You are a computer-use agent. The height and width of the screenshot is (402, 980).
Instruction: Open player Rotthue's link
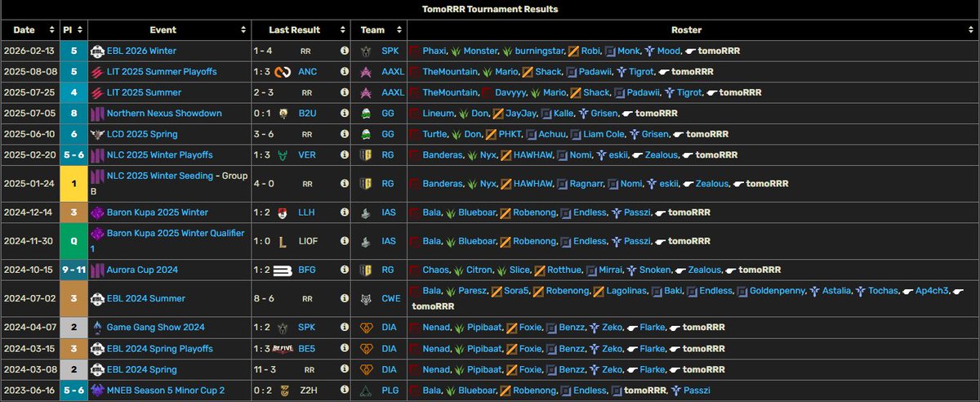coord(566,270)
